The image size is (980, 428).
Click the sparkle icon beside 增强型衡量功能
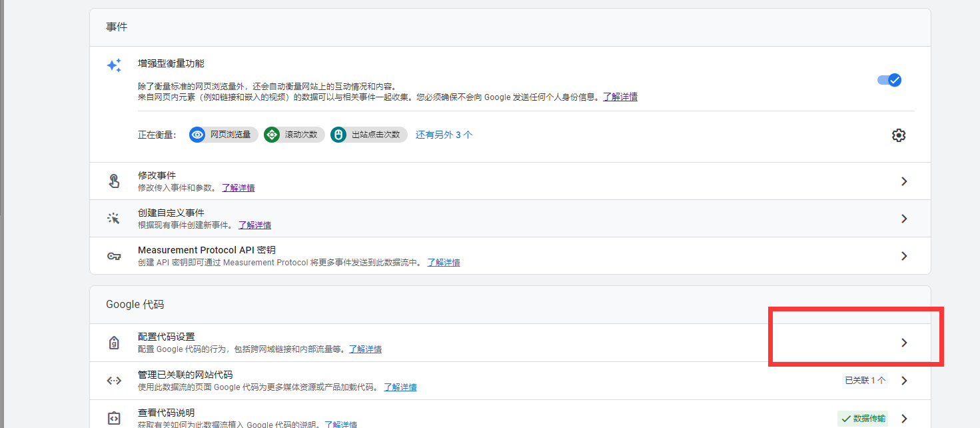(x=113, y=65)
